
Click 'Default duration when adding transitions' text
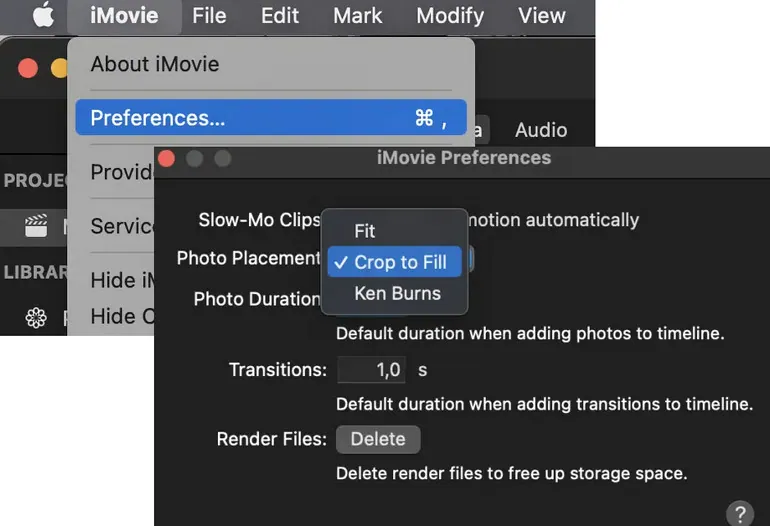pyautogui.click(x=544, y=404)
